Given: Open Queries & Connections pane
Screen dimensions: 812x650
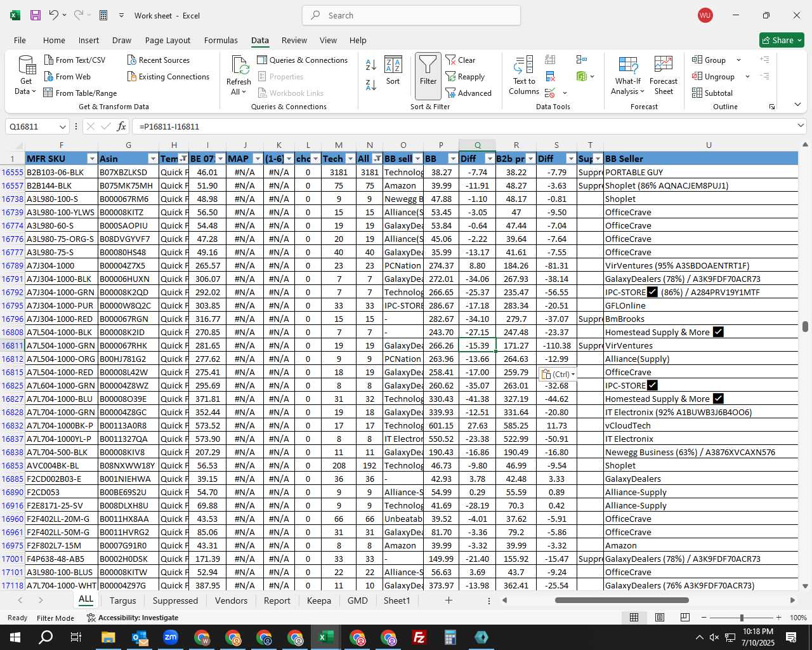Looking at the screenshot, I should pos(303,60).
